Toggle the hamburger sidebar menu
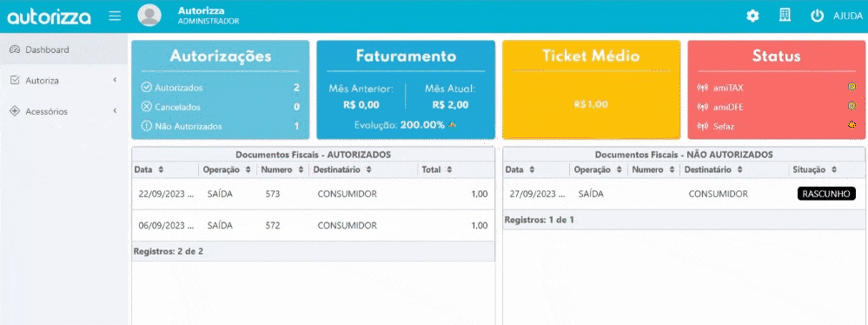868x325 pixels. coord(115,16)
